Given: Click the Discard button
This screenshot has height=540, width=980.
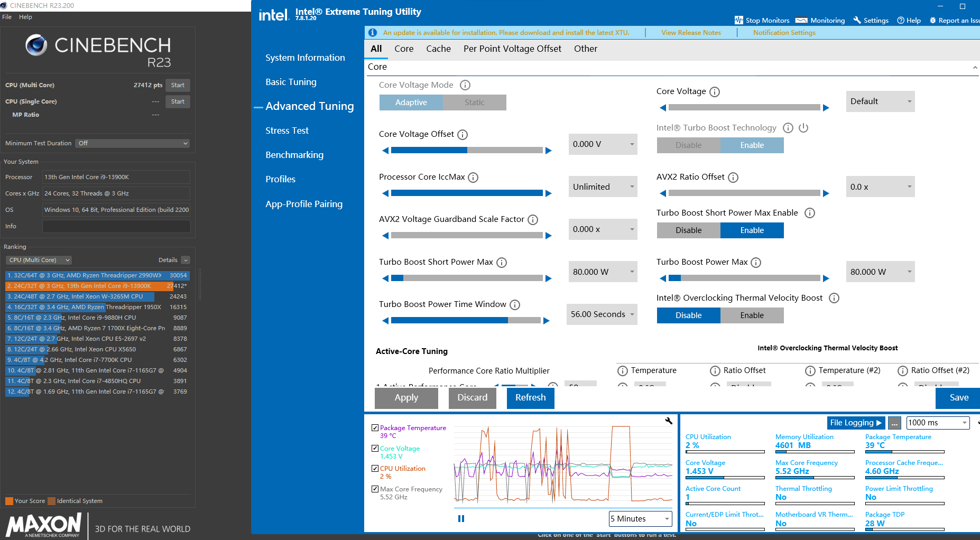Looking at the screenshot, I should tap(473, 398).
